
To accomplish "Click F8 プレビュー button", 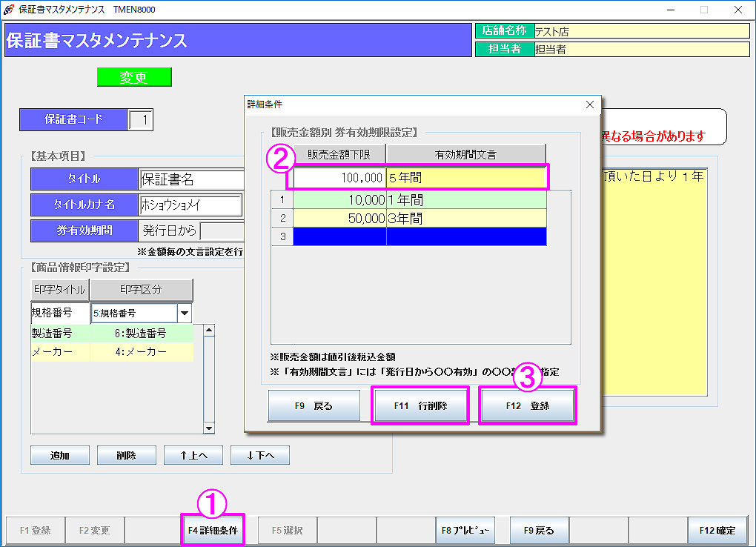I will click(x=465, y=530).
